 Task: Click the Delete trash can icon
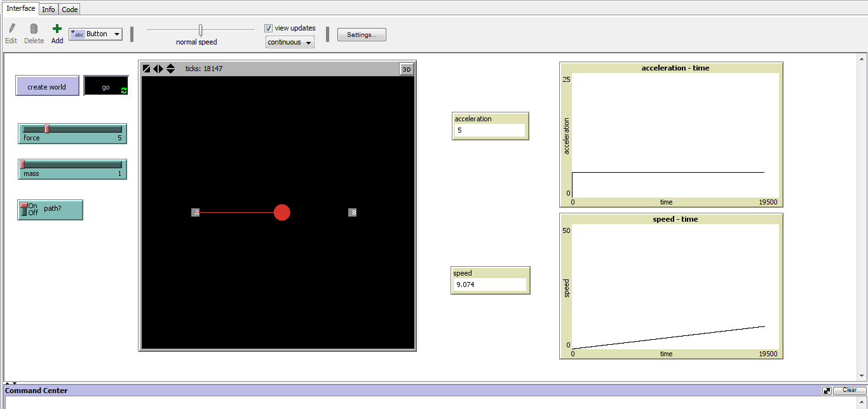[34, 29]
